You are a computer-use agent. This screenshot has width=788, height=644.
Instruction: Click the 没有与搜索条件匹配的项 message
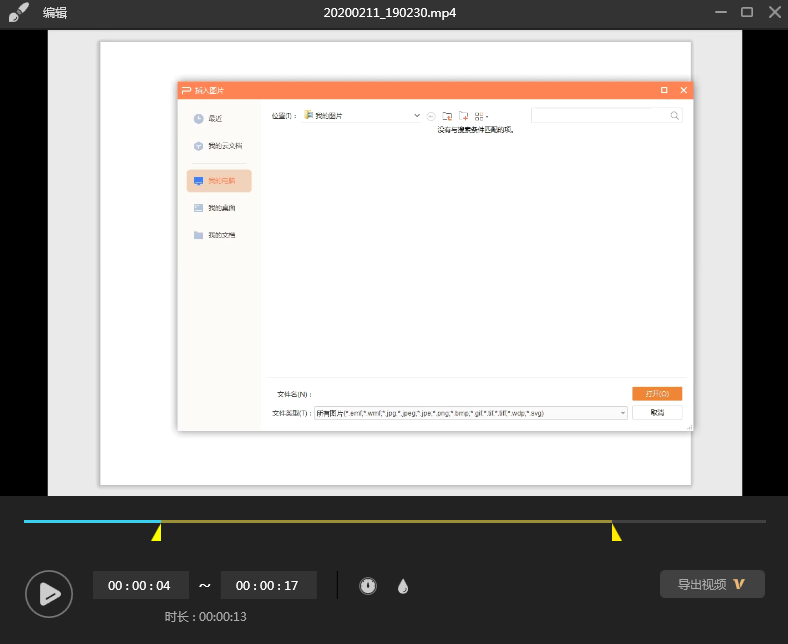475,130
